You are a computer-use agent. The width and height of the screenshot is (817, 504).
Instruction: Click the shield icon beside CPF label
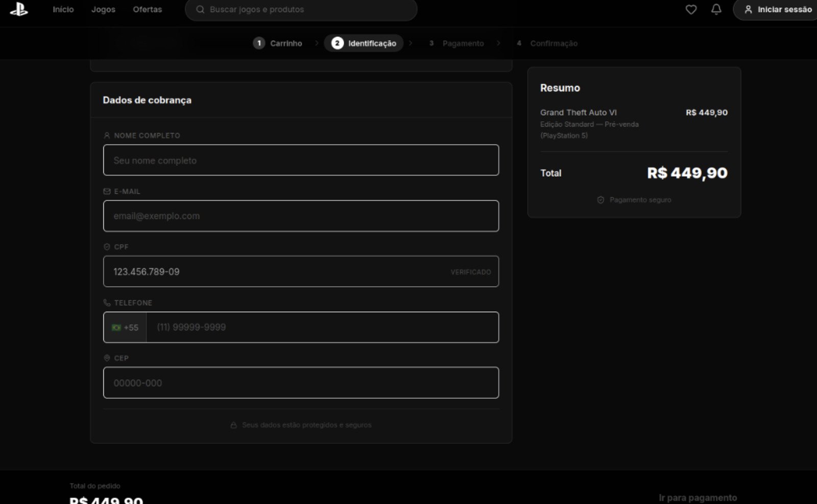pos(107,247)
